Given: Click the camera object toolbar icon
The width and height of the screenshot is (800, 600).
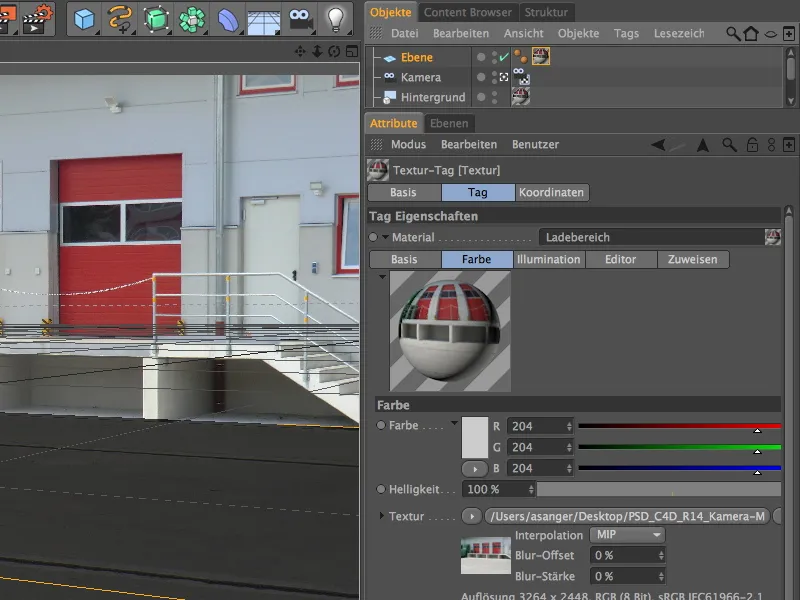Looking at the screenshot, I should click(299, 17).
